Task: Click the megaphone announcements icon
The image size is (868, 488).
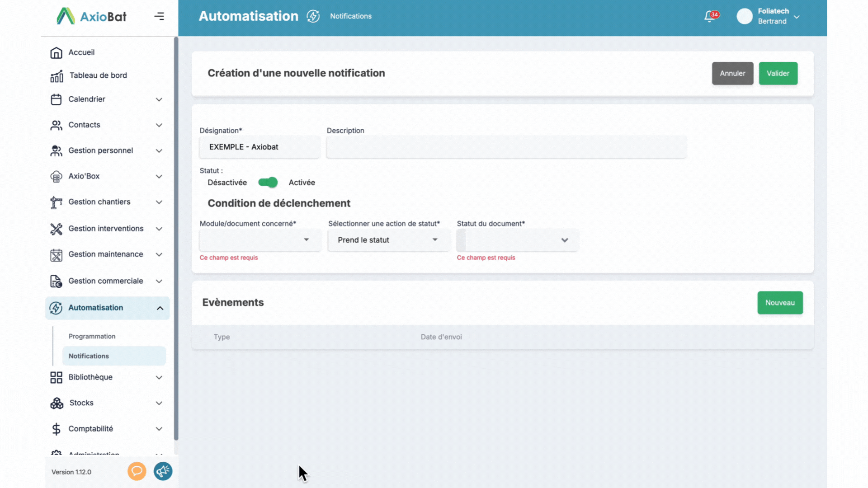Action: point(163,471)
